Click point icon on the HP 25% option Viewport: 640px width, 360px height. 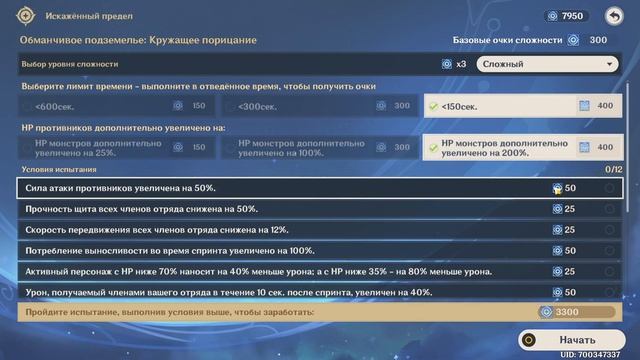178,147
